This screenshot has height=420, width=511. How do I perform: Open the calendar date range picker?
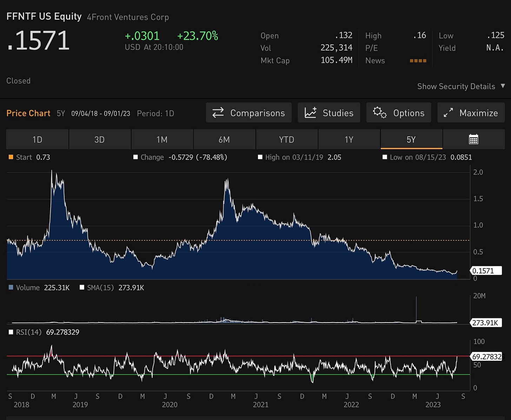click(473, 140)
